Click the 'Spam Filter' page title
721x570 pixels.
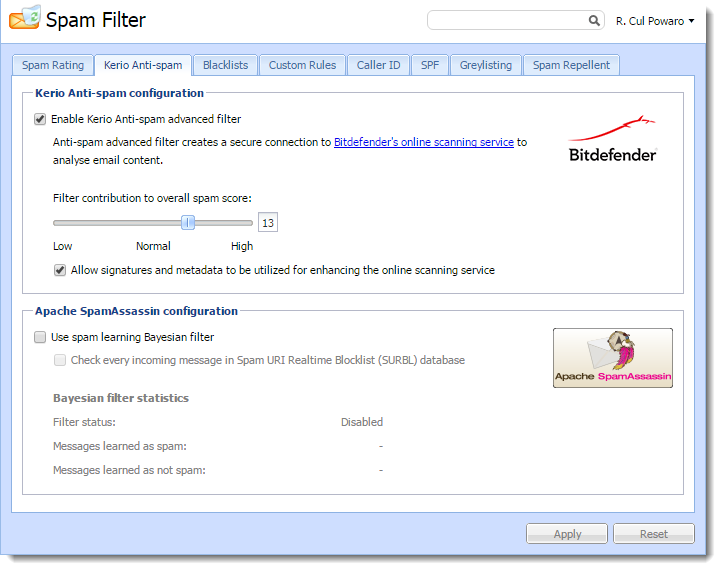point(96,20)
